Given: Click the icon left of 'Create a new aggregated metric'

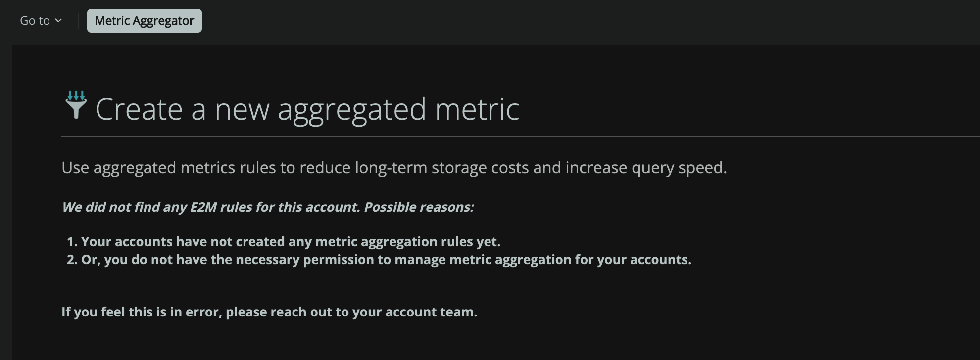Looking at the screenshot, I should [x=77, y=106].
